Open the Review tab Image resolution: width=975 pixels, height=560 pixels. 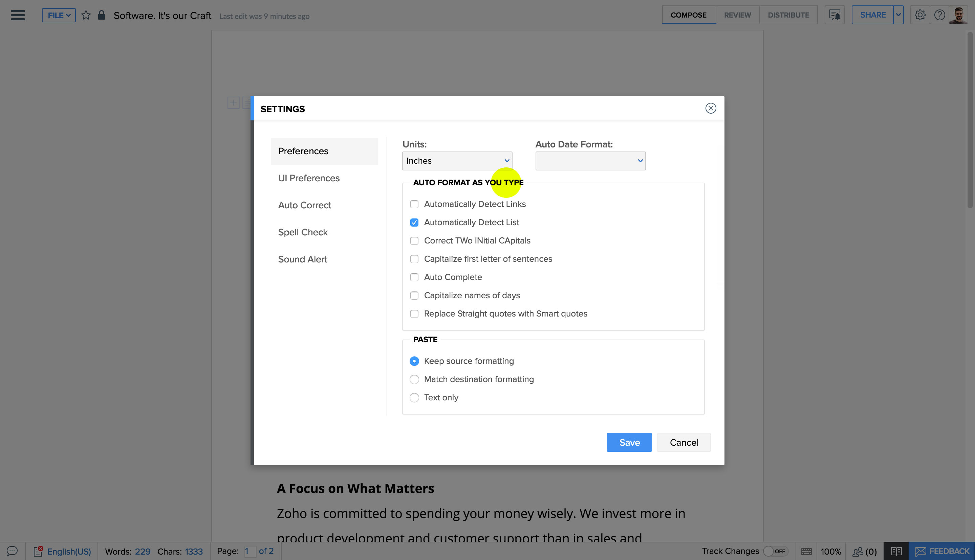tap(737, 15)
